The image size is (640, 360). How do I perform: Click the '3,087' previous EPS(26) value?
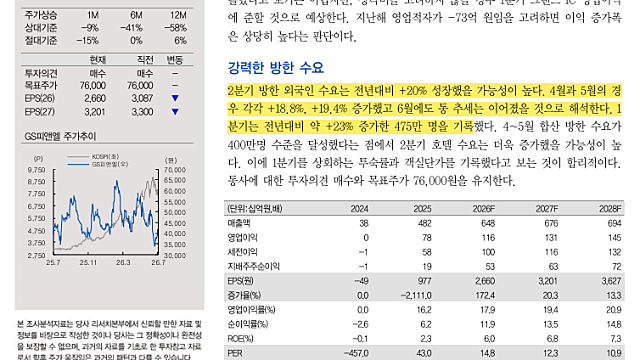[x=142, y=98]
